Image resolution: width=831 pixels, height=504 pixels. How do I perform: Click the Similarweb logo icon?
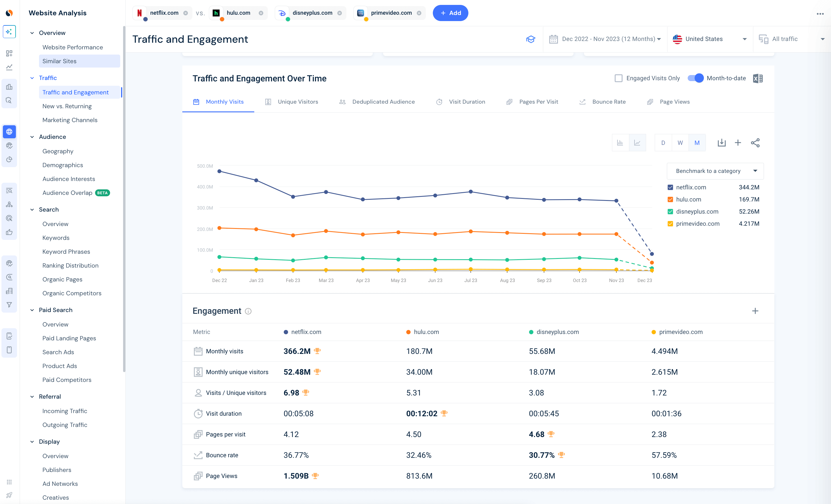[10, 13]
